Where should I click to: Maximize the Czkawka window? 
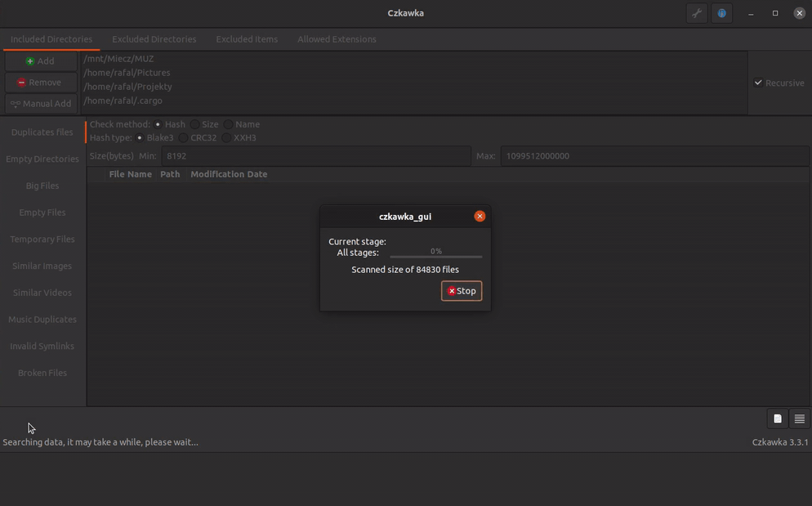pos(775,13)
